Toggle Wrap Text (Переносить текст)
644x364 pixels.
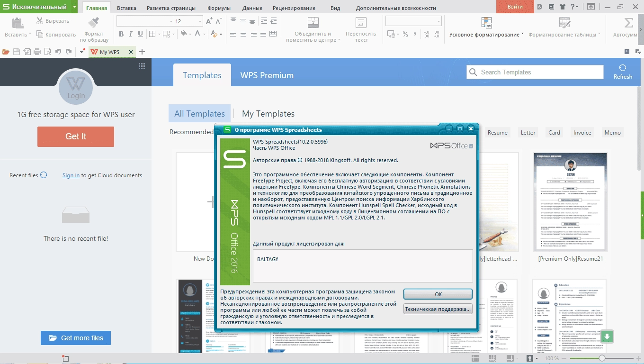pyautogui.click(x=361, y=23)
